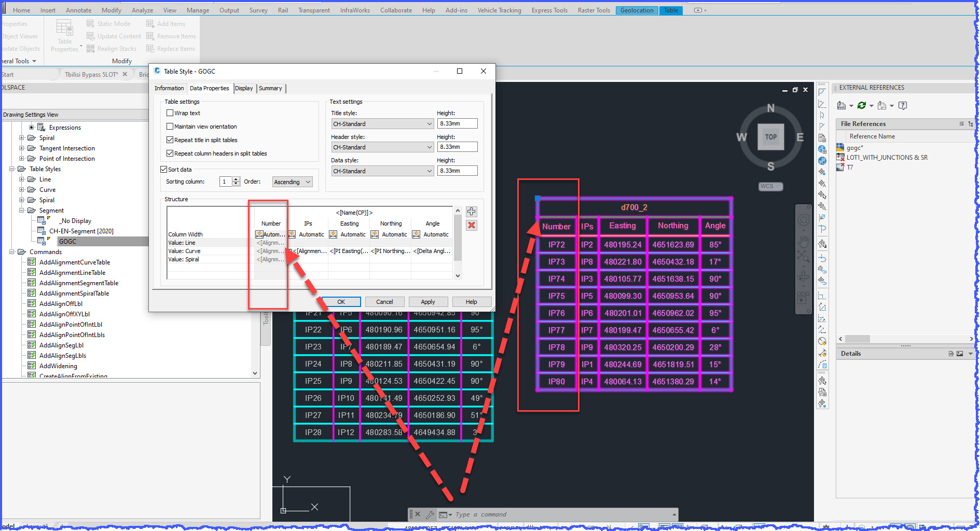Add a column with the plus icon

[471, 212]
